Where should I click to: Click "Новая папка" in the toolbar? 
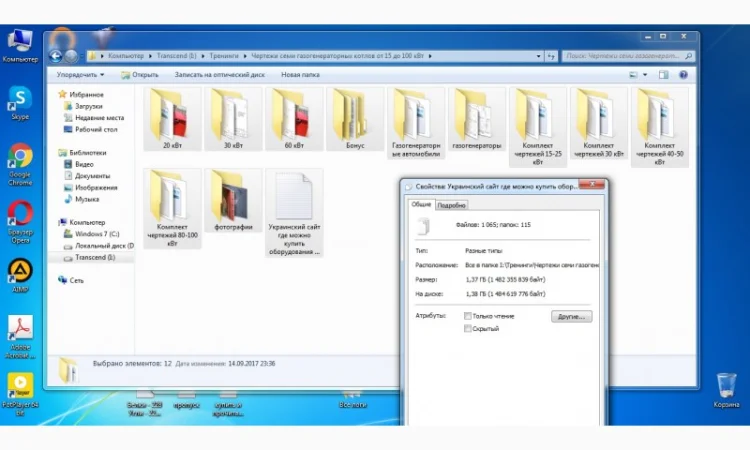301,74
